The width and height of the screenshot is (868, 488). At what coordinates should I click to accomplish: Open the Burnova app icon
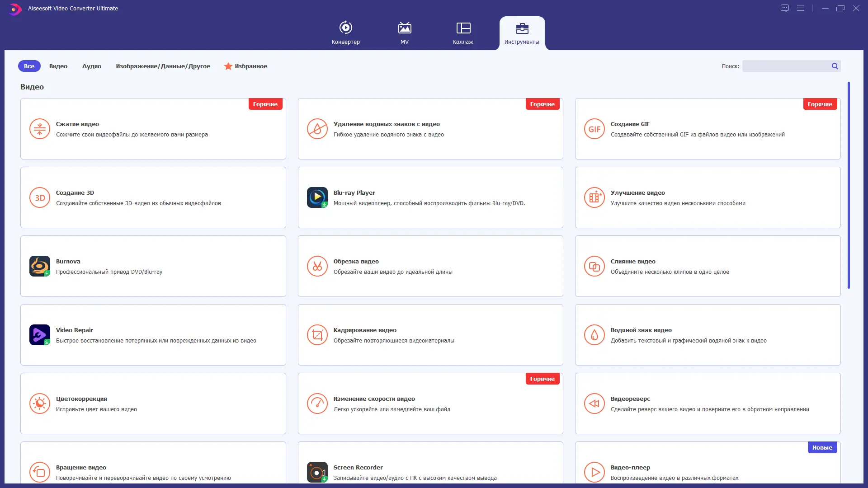coord(40,266)
